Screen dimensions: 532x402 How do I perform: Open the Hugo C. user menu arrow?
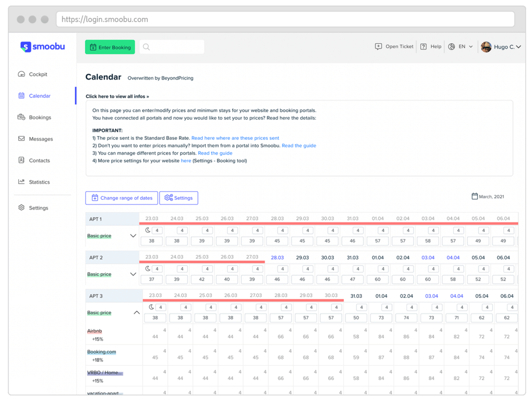(x=518, y=47)
